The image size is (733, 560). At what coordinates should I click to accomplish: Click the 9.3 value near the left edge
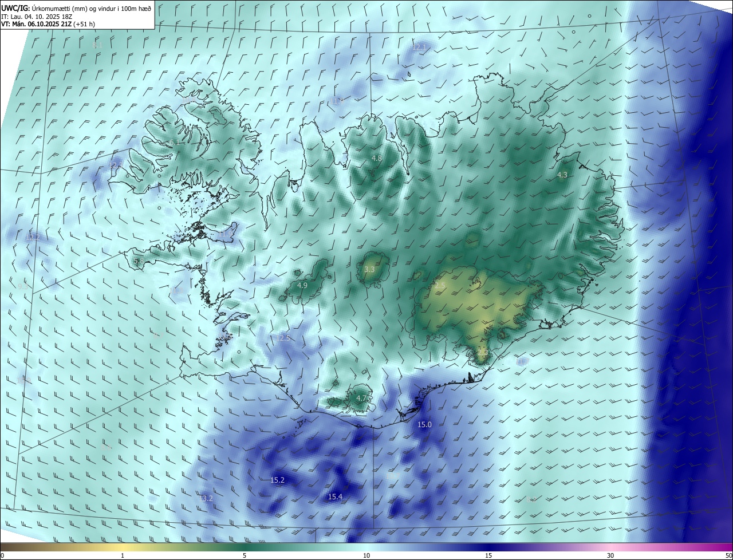pos(23,286)
